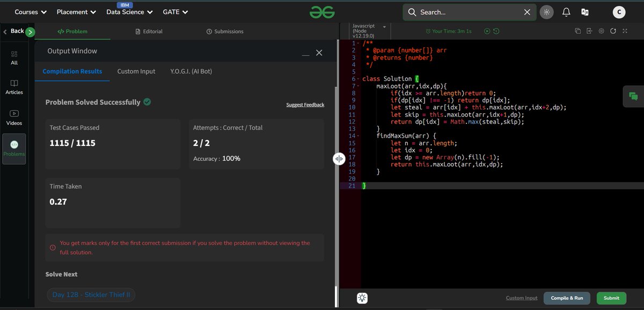Click the Time Taken value 0.27
Image resolution: width=644 pixels, height=310 pixels.
pyautogui.click(x=58, y=202)
